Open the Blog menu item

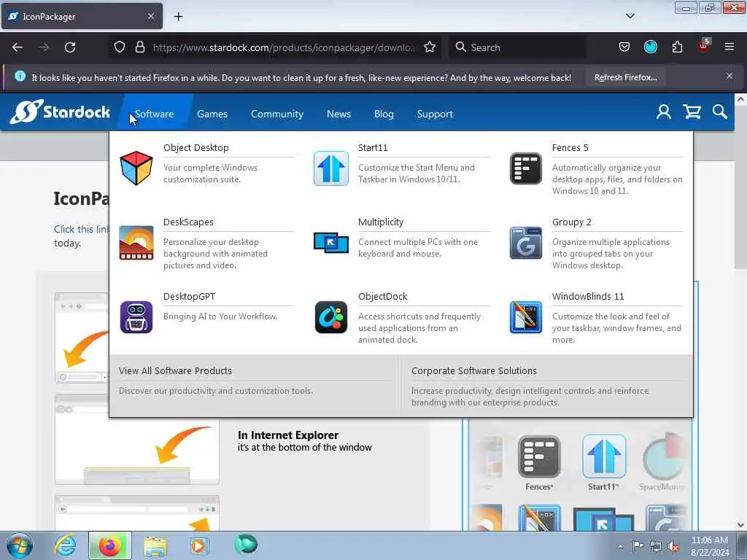coord(384,114)
